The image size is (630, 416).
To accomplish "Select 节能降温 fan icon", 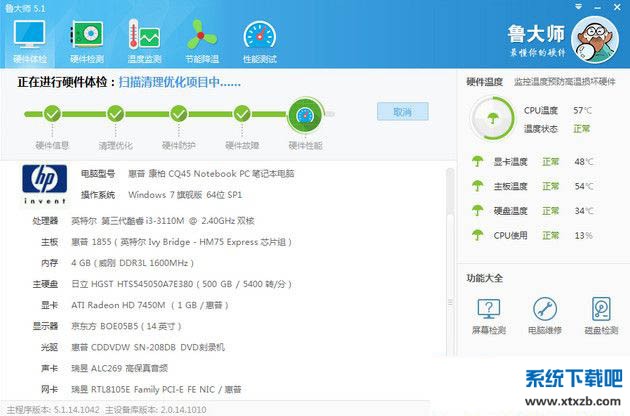I will [203, 40].
